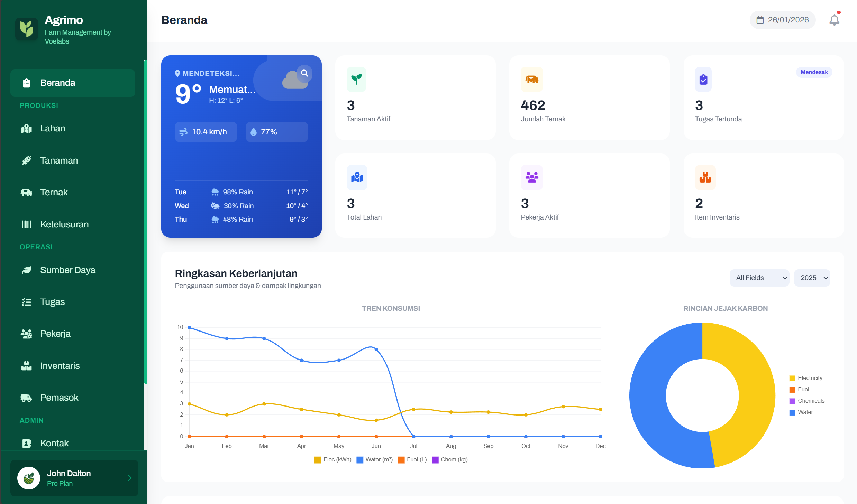Click the Mendesak badge
The width and height of the screenshot is (857, 504).
click(x=814, y=72)
